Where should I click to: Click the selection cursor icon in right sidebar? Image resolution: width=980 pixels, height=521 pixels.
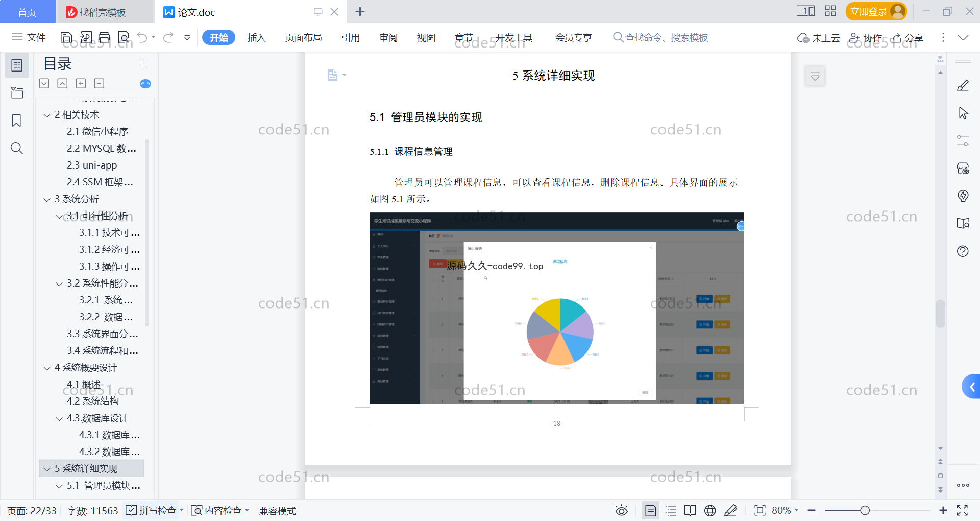pos(963,113)
